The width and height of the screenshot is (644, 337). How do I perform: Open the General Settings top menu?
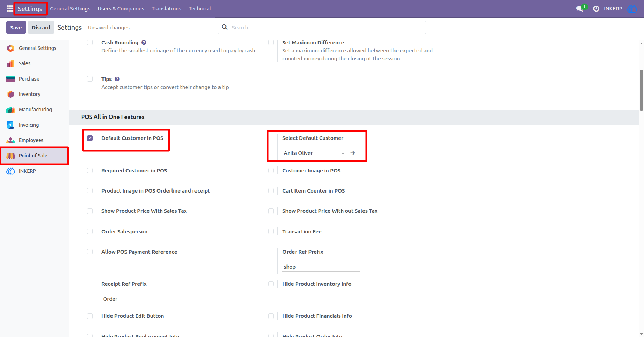pos(70,9)
